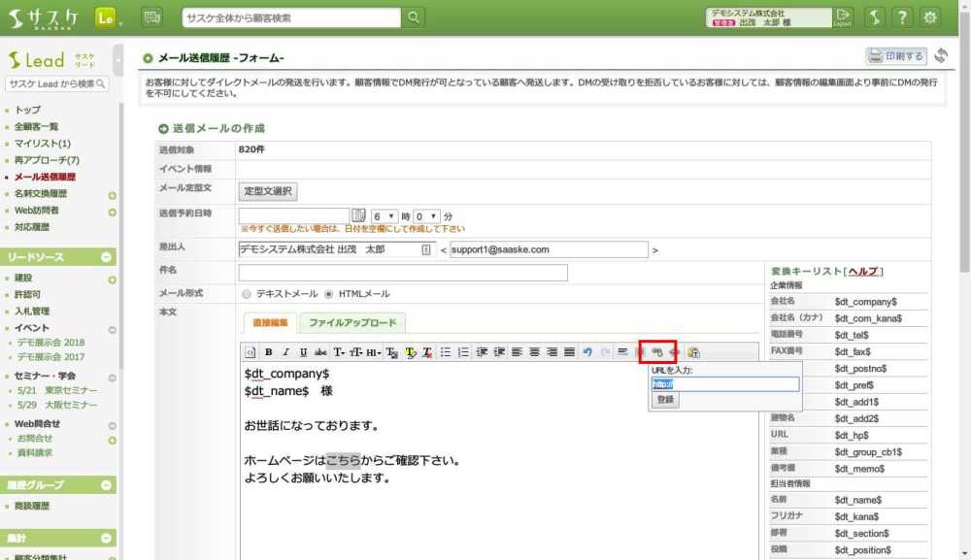Select the HTMLメール radio button
Screen dimensions: 971x560
point(328,294)
